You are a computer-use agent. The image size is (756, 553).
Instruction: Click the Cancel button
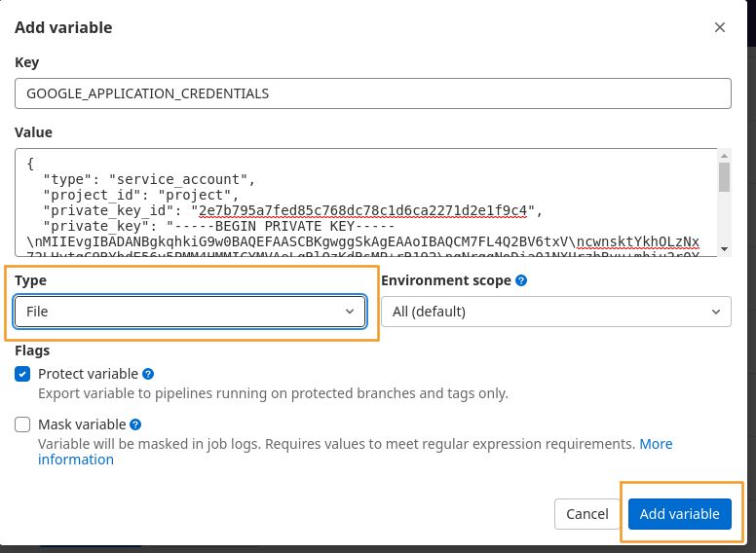[586, 514]
